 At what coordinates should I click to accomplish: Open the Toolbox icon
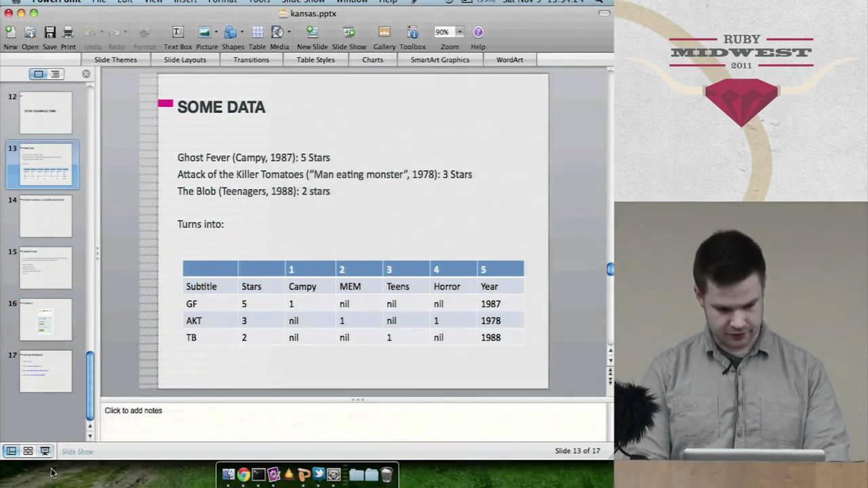(412, 32)
